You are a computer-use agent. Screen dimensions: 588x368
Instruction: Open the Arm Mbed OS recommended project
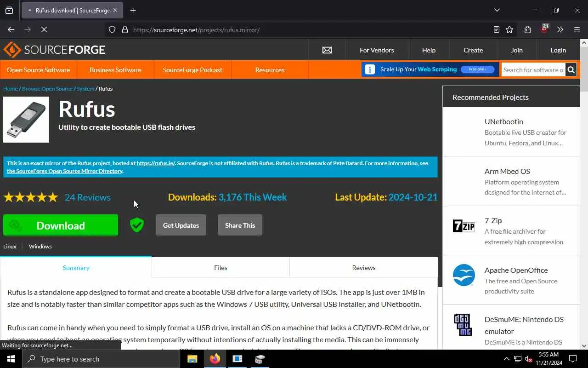point(511,181)
